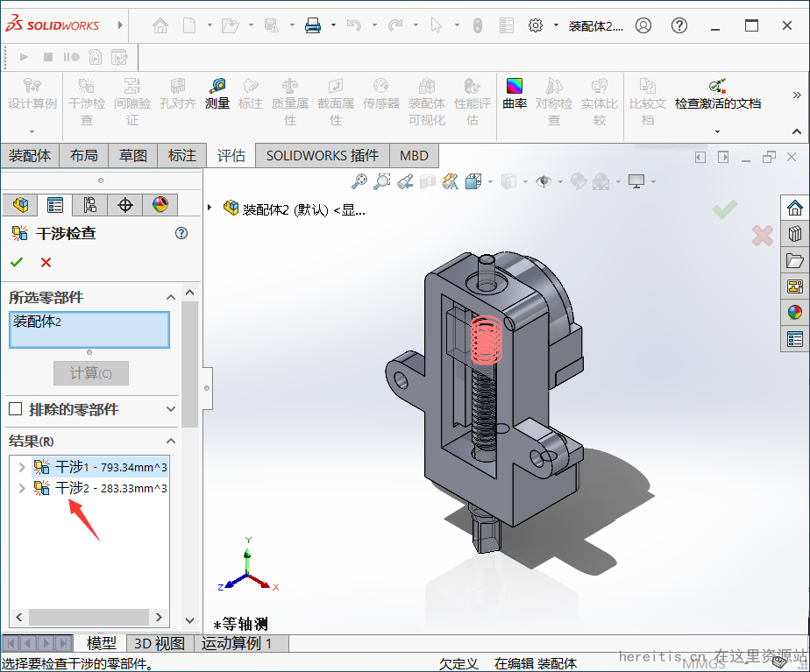The image size is (810, 672).
Task: Open the DisplayManager color ball tab
Action: coord(160,205)
